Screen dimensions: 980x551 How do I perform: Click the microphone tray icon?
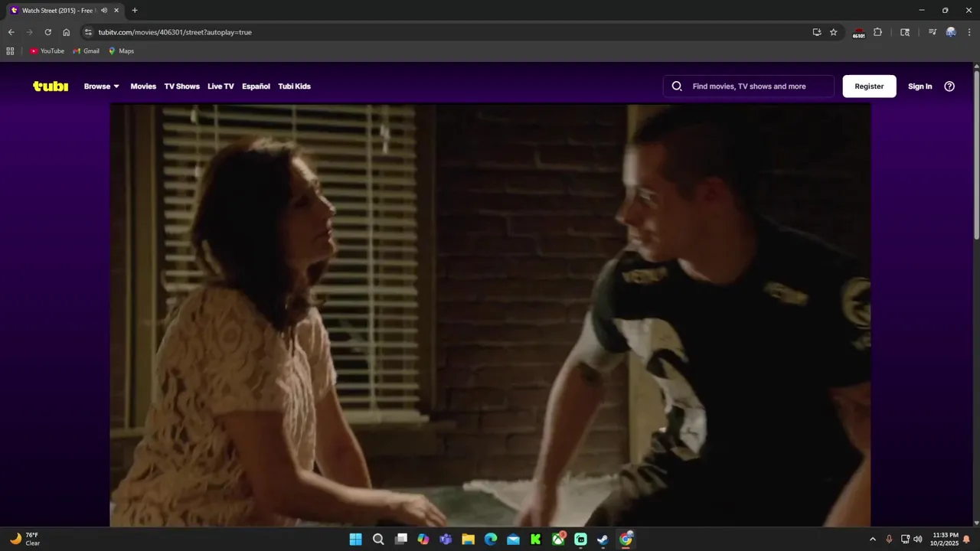pyautogui.click(x=889, y=540)
